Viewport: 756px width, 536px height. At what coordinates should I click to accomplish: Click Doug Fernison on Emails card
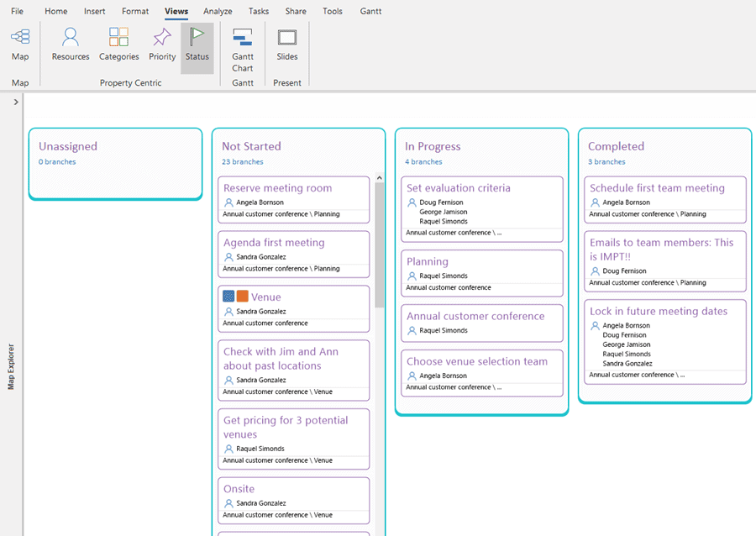click(x=624, y=271)
